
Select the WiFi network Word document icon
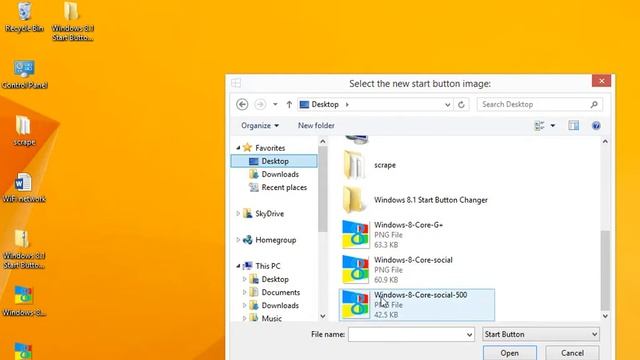coord(24,188)
